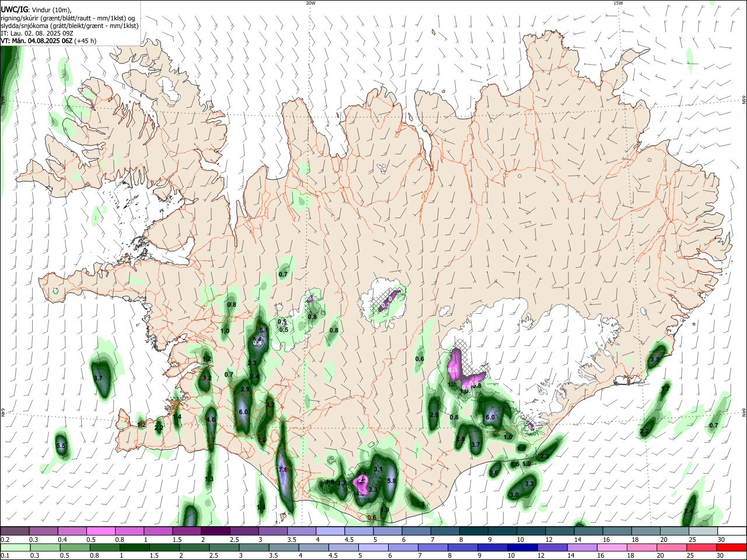747x560 pixels.
Task: Click the 5.5 precipitation value offshore
Action: pos(61,446)
